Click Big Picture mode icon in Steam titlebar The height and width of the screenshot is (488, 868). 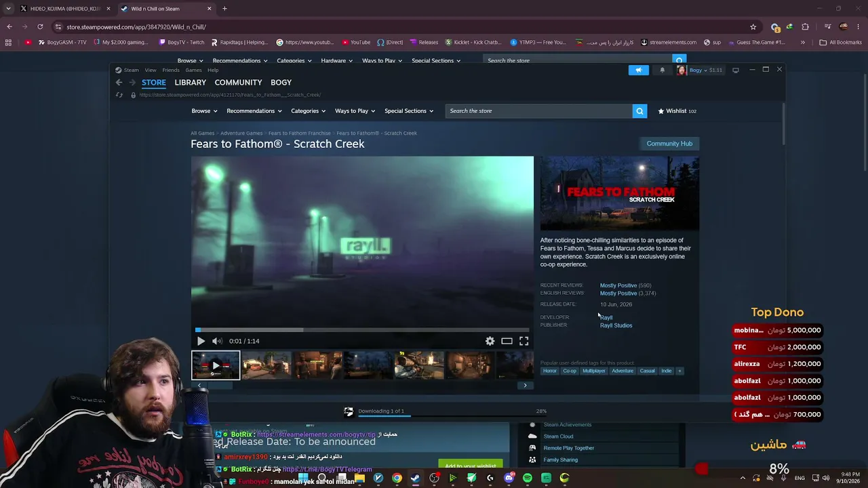[735, 70]
